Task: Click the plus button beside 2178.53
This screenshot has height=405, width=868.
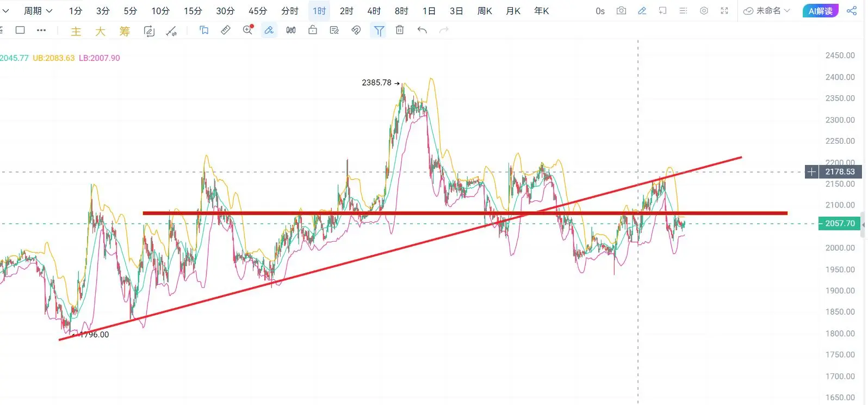Action: [x=811, y=172]
